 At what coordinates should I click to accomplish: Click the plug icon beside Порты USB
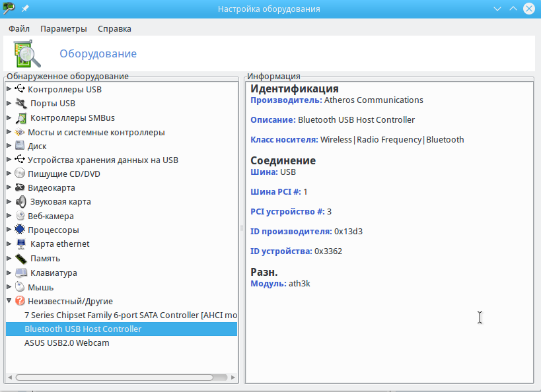click(x=21, y=103)
